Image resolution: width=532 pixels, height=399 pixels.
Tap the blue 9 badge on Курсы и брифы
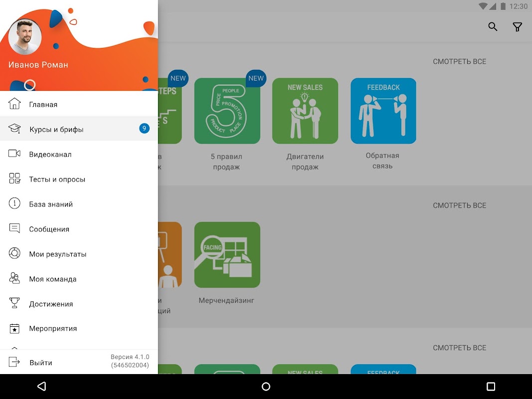click(144, 128)
